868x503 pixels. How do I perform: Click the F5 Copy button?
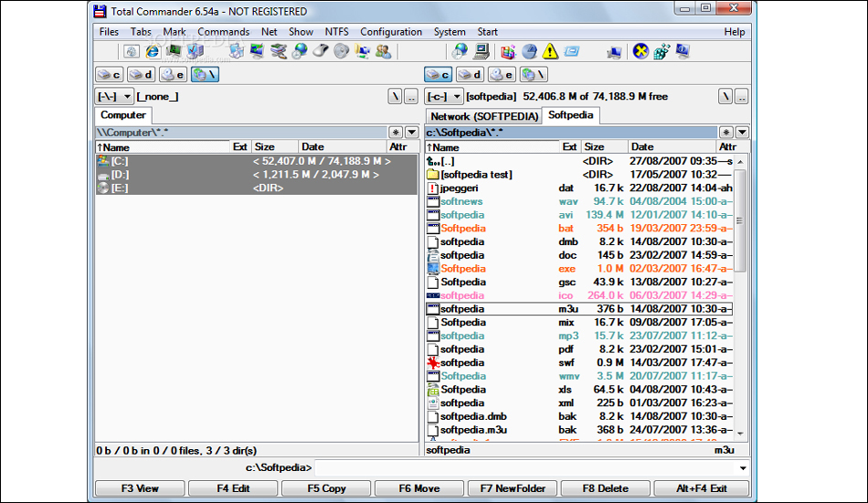pos(326,488)
